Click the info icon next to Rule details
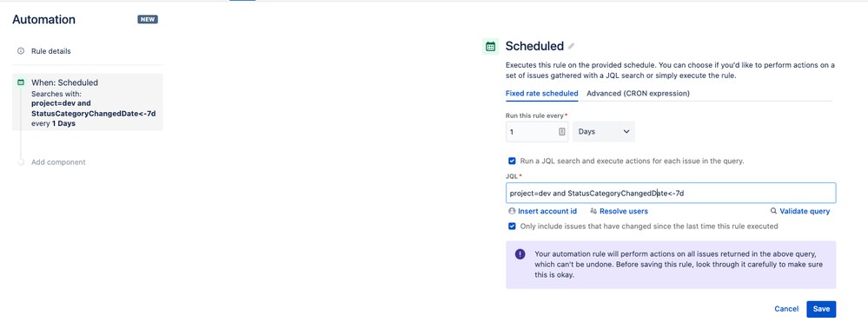 coord(21,51)
